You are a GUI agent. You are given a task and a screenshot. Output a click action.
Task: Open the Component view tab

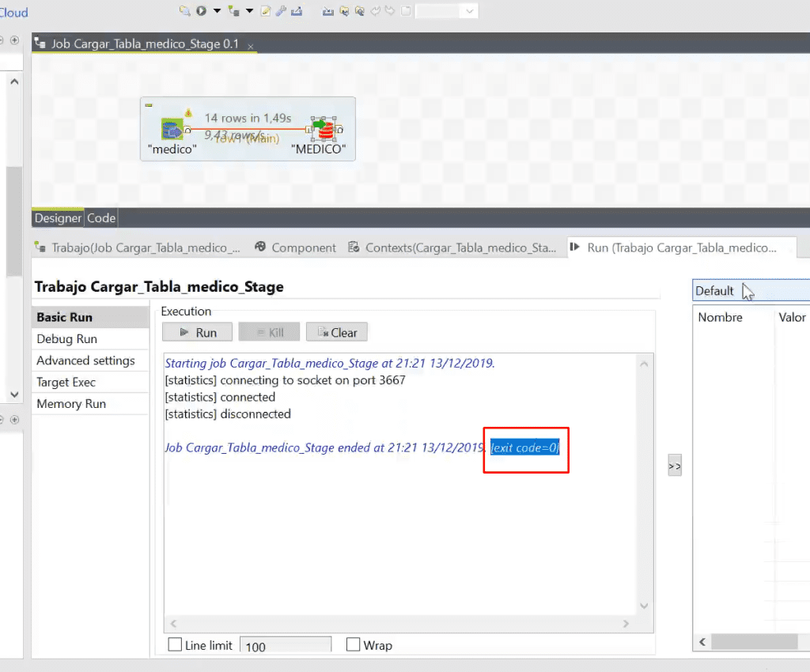tap(296, 247)
